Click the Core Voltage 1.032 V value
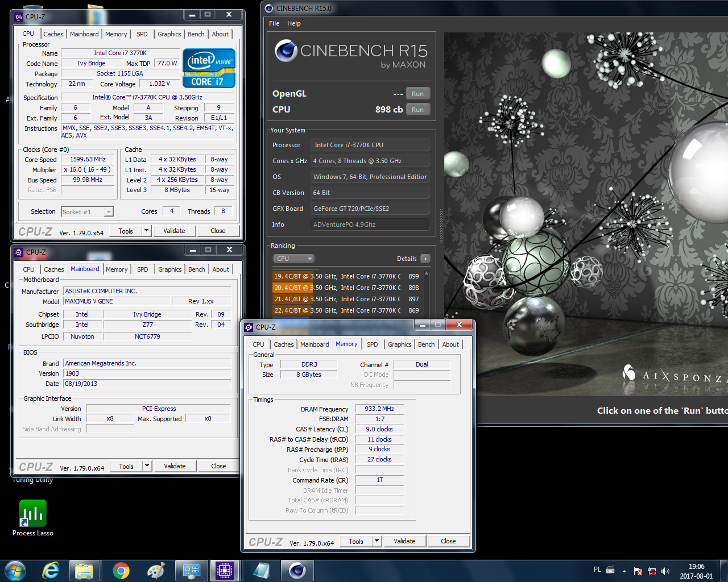728x582 pixels. coord(159,84)
